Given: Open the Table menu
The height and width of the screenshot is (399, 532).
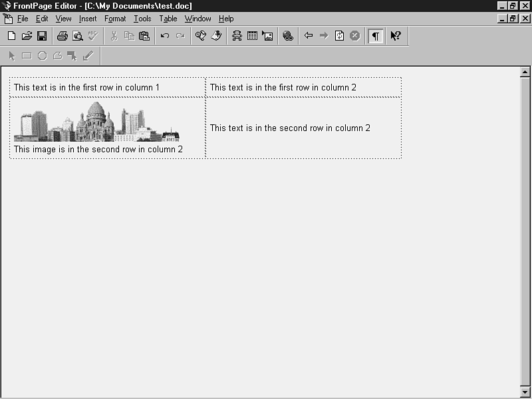Looking at the screenshot, I should [x=168, y=19].
